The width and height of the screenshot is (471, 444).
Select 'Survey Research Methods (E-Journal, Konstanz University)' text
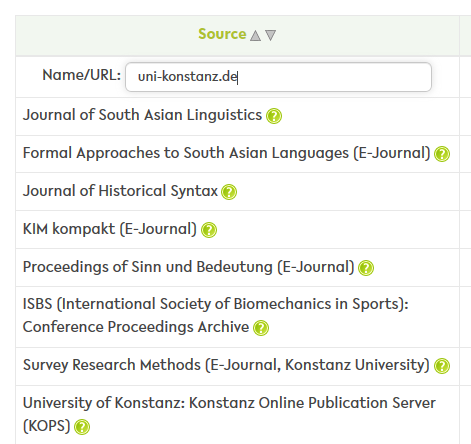point(226,365)
